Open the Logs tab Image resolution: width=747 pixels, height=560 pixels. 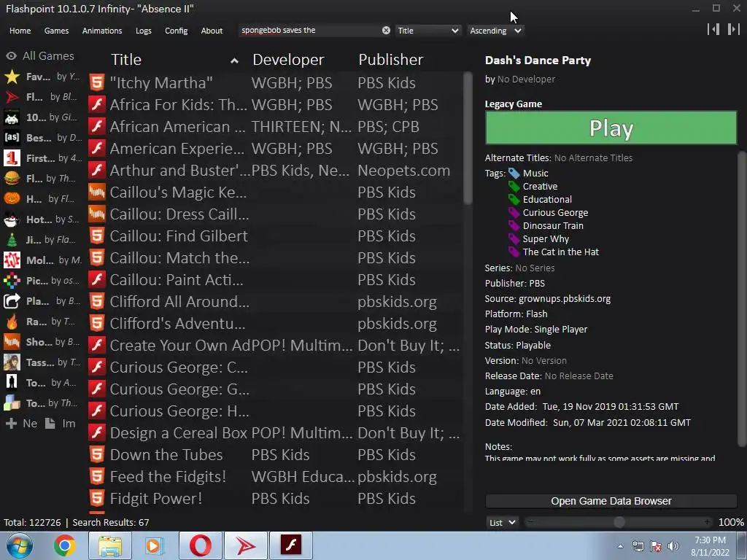click(144, 31)
